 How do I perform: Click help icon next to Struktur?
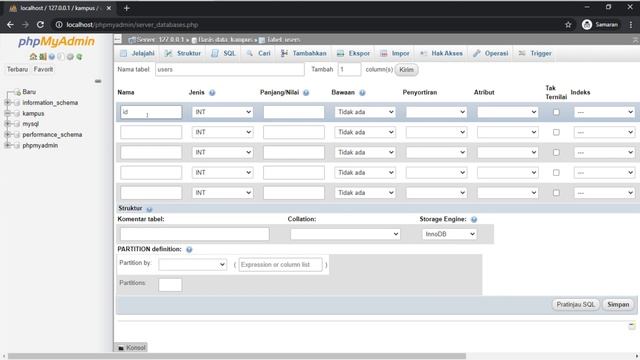(x=149, y=209)
